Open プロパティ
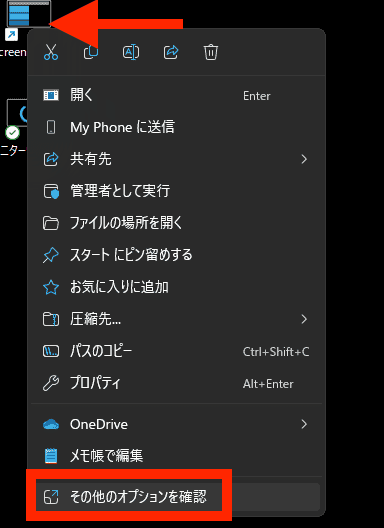 click(x=177, y=383)
